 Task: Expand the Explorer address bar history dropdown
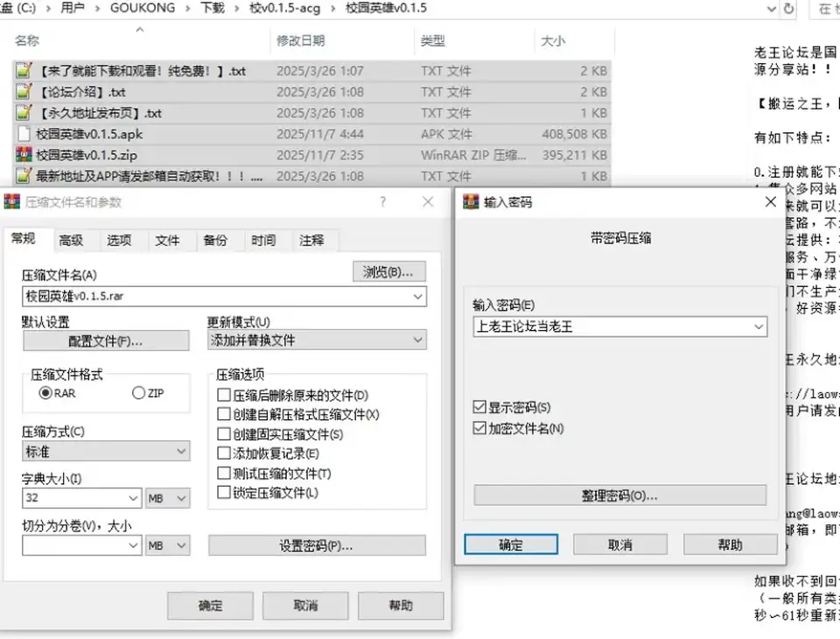tap(772, 9)
